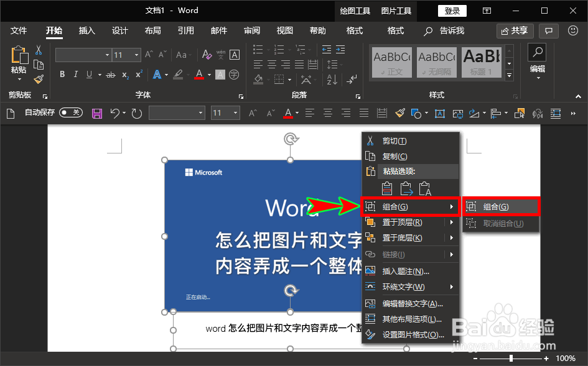
Task: Click the bullets list icon
Action: point(258,50)
